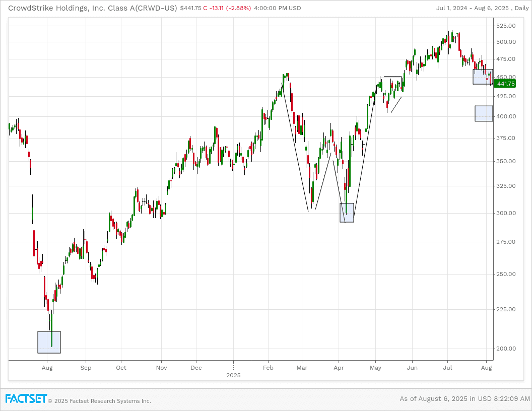Image resolution: width=532 pixels, height=411 pixels.
Task: Click the CrowdStrike Holdings chart title
Action: tap(93, 8)
